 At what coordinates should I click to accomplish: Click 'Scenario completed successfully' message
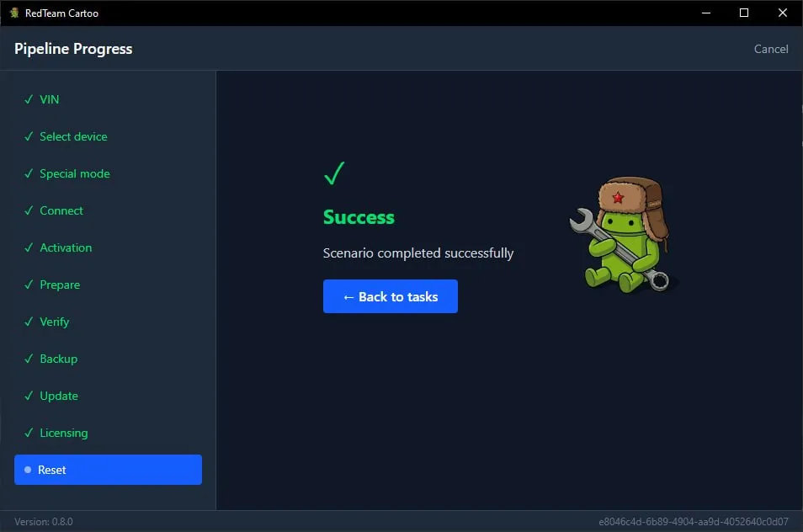point(418,253)
